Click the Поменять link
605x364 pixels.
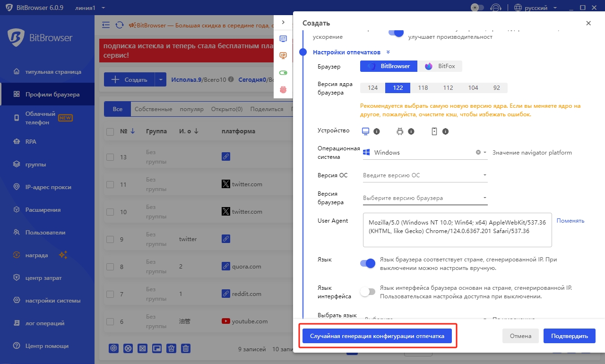(x=570, y=221)
